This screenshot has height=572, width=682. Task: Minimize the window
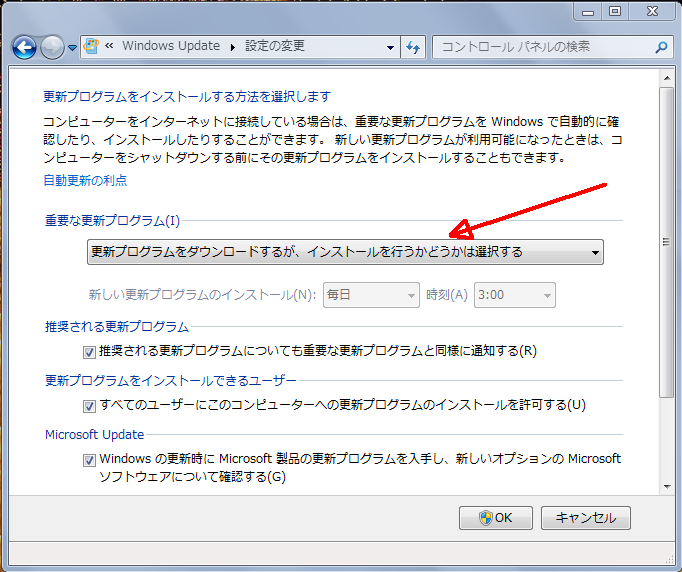pos(588,11)
